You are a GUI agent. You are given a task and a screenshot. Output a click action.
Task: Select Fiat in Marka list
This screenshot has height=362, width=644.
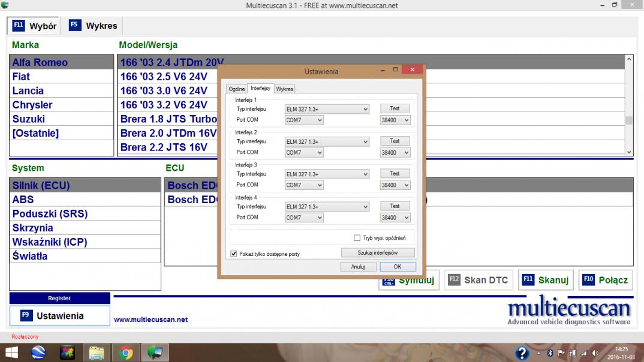62,76
